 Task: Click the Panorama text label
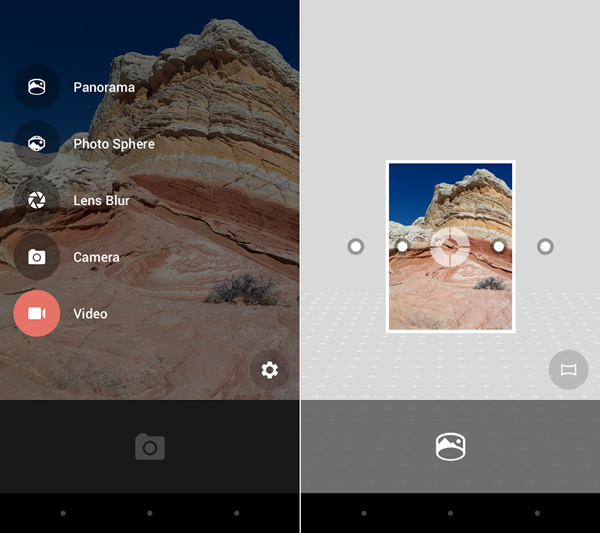104,87
